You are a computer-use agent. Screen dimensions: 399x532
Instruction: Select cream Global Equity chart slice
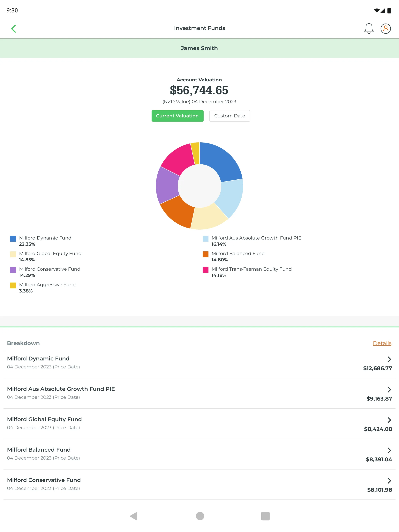tap(208, 218)
